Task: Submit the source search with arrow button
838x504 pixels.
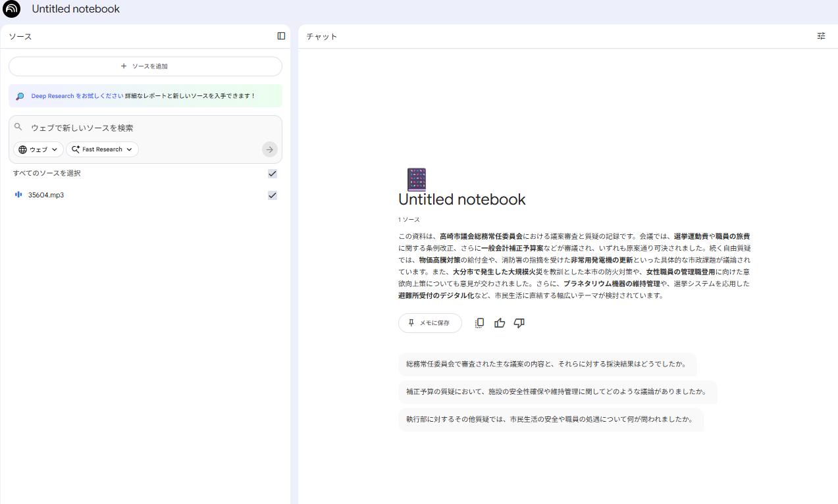Action: point(269,149)
